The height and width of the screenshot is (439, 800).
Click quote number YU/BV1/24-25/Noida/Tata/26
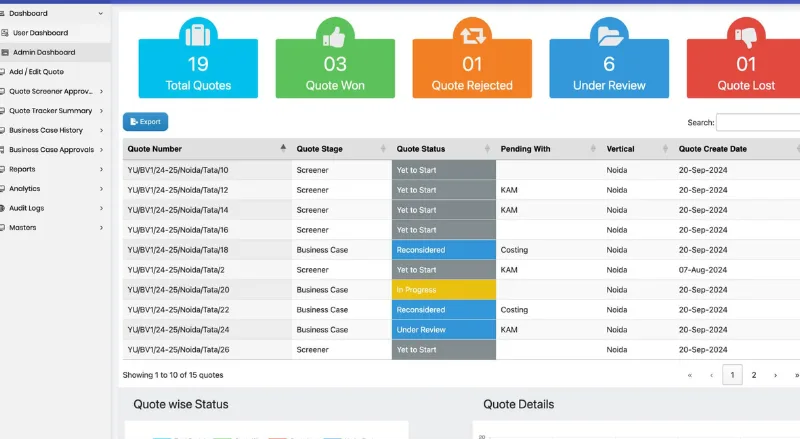tap(178, 350)
